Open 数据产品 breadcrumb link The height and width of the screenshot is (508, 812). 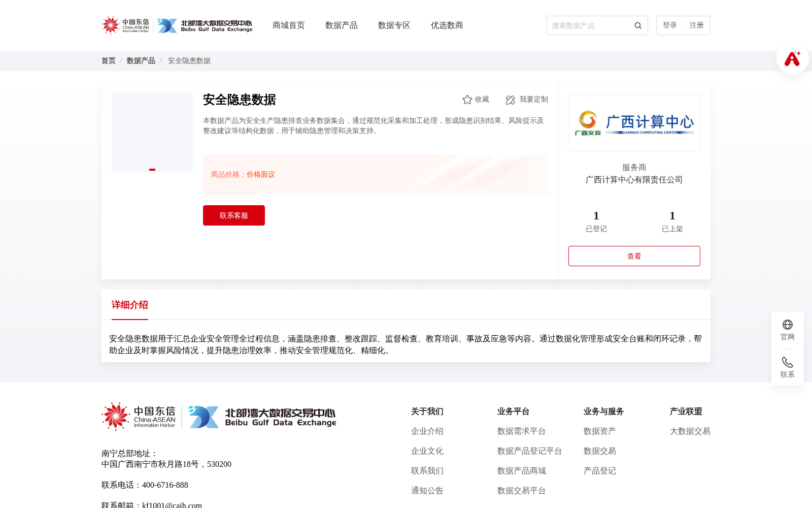(x=141, y=61)
